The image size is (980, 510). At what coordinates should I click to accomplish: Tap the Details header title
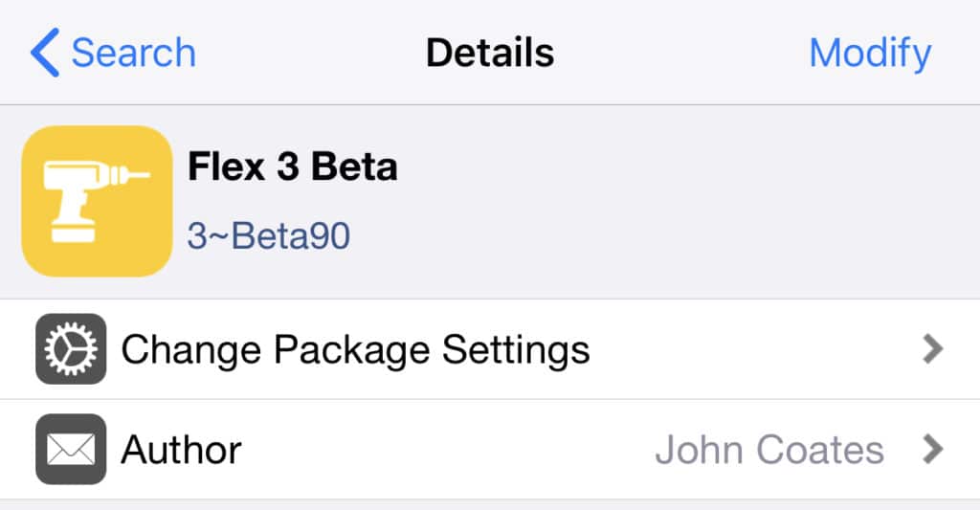[x=490, y=53]
